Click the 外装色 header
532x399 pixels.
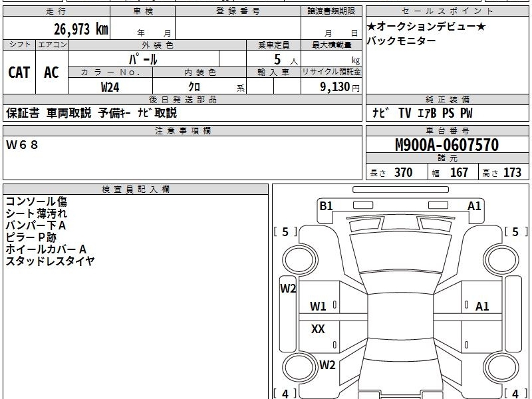(158, 45)
